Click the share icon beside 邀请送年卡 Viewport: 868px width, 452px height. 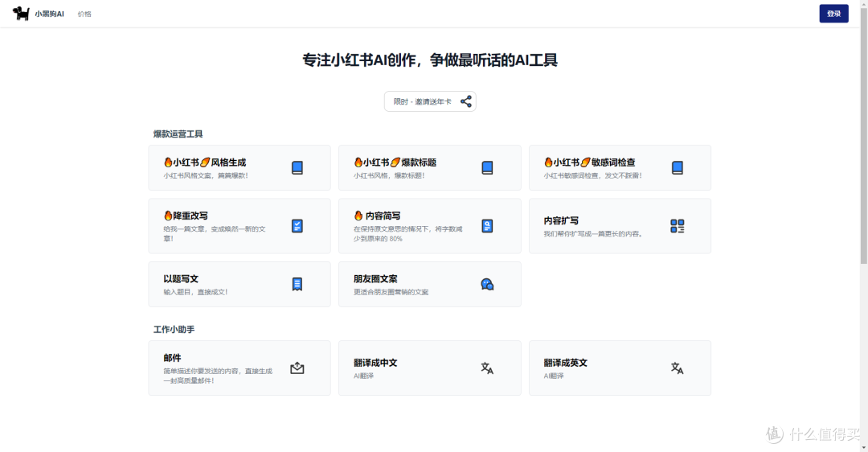pos(466,101)
